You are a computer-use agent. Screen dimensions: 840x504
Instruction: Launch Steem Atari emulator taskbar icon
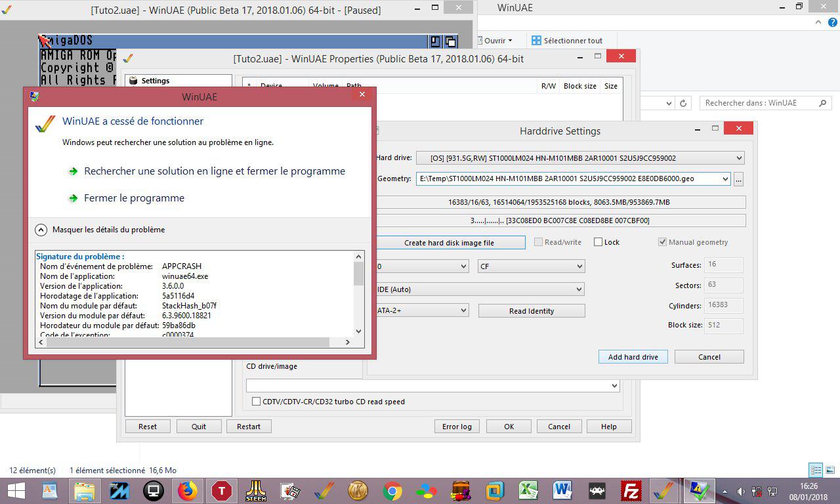pyautogui.click(x=256, y=490)
